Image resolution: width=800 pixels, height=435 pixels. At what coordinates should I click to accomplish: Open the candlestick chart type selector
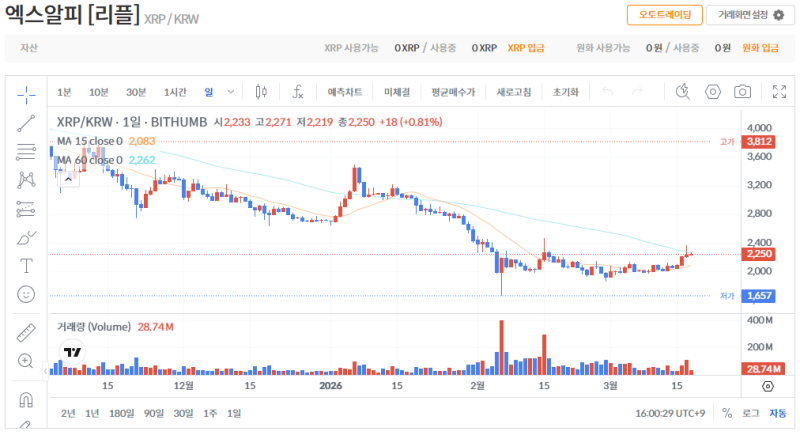[x=261, y=92]
